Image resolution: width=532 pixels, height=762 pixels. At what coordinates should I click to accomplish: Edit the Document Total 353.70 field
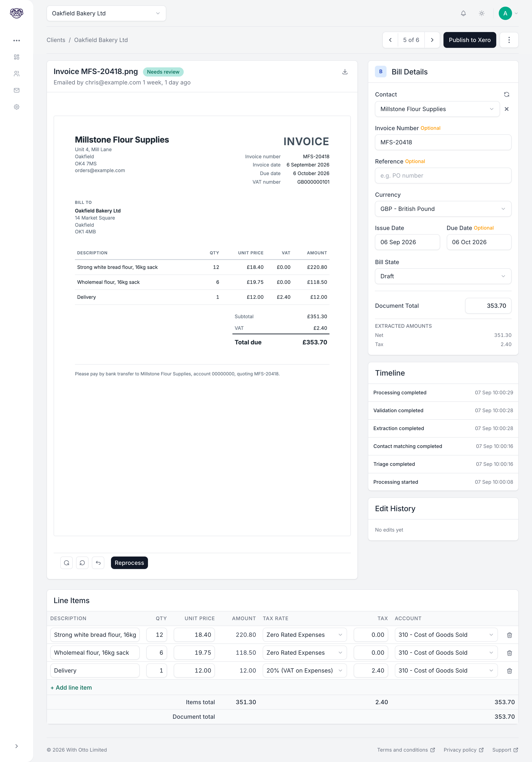point(488,306)
